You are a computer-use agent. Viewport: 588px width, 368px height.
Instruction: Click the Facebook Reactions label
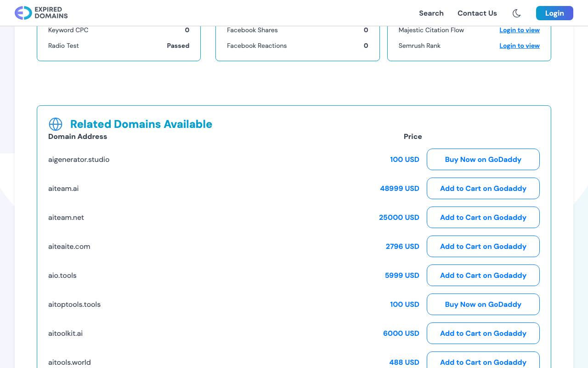pos(257,46)
